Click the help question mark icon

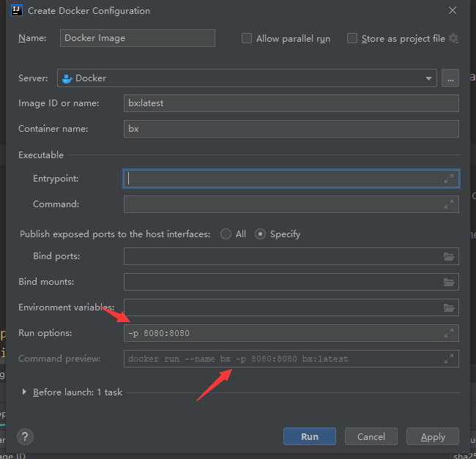click(x=23, y=436)
